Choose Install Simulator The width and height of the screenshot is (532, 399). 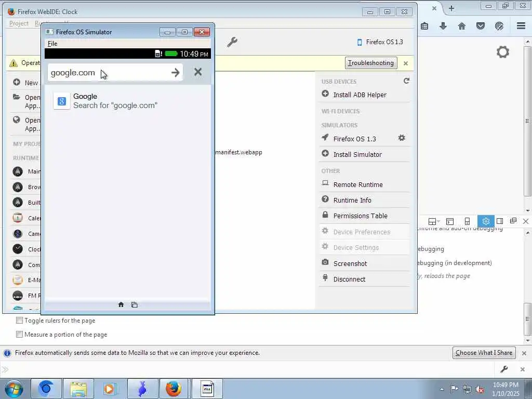pos(364,154)
